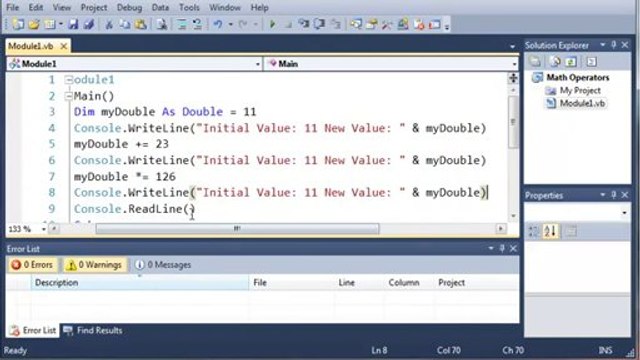Open the Properties object selector dropdown
This screenshot has height=360, width=640.
coord(624,213)
